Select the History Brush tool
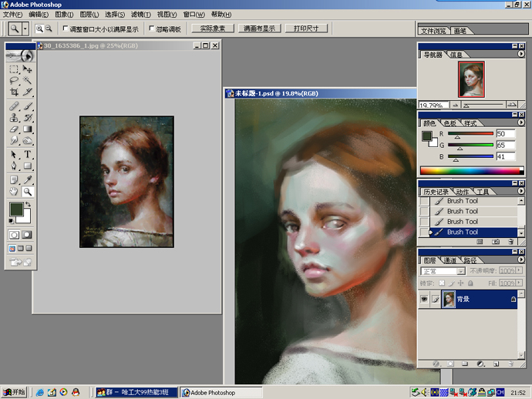This screenshot has width=532, height=399. pyautogui.click(x=27, y=118)
